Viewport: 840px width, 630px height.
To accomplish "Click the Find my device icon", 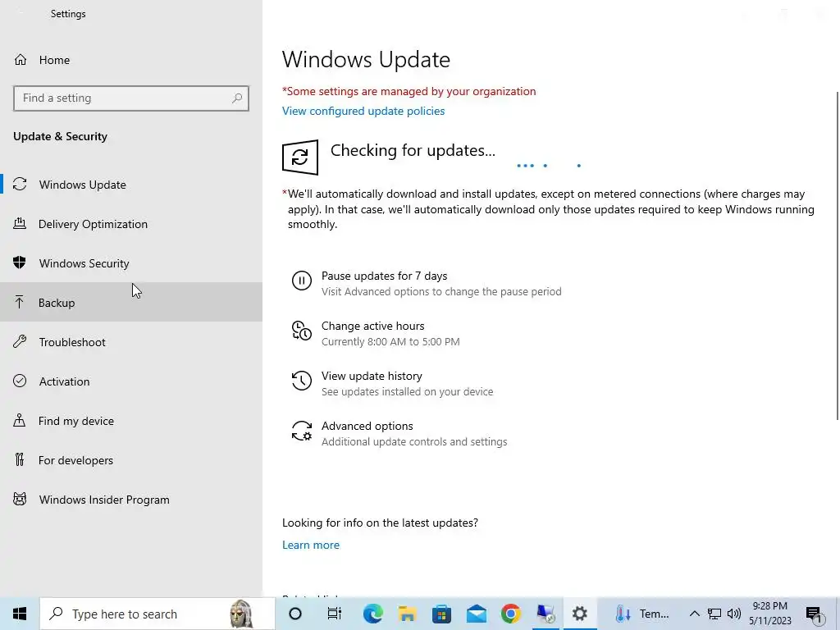I will [20, 421].
